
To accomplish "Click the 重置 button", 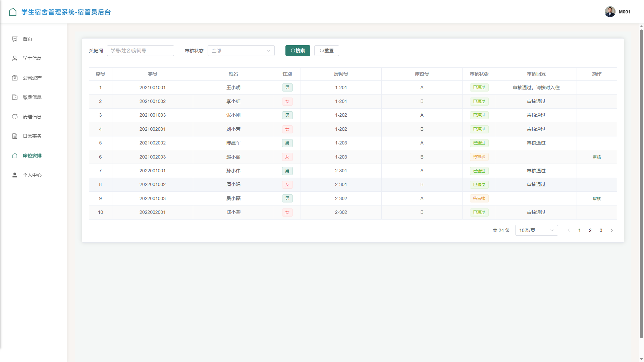I will [x=327, y=51].
